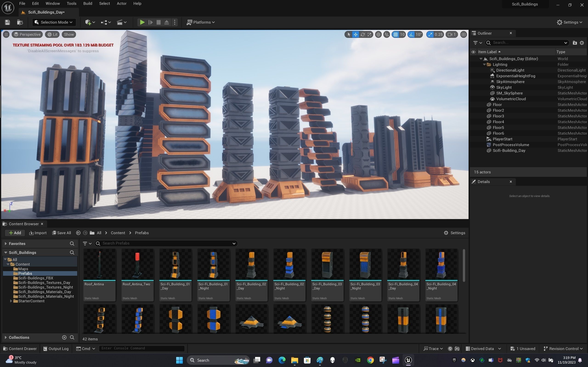The height and width of the screenshot is (367, 588).
Task: Open the Selection Mode dropdown
Action: (x=54, y=22)
